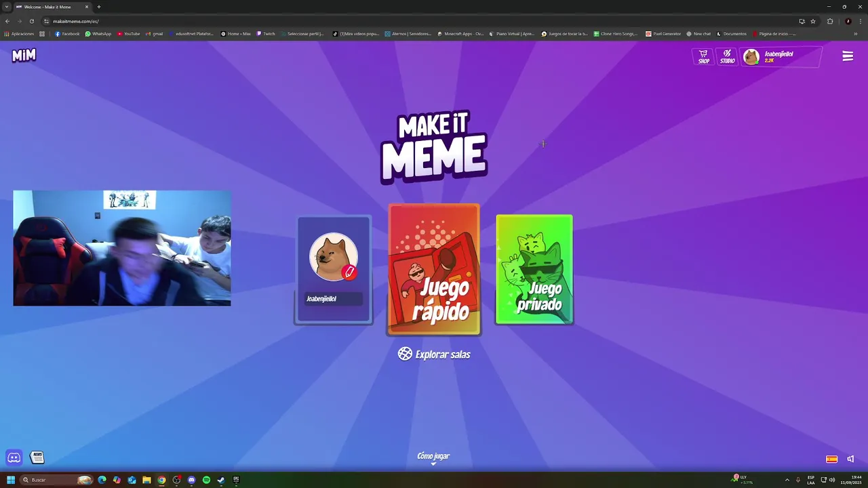Open the browser profile avatar icon

pos(848,21)
